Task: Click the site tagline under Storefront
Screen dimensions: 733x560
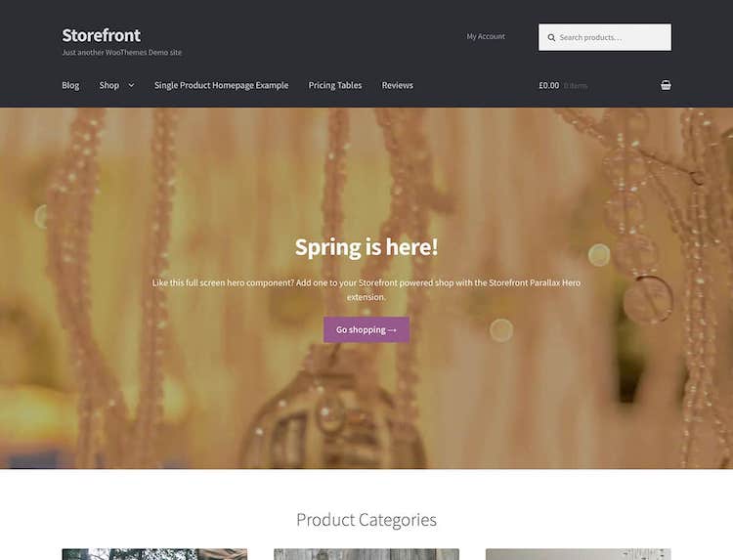Action: 121,53
